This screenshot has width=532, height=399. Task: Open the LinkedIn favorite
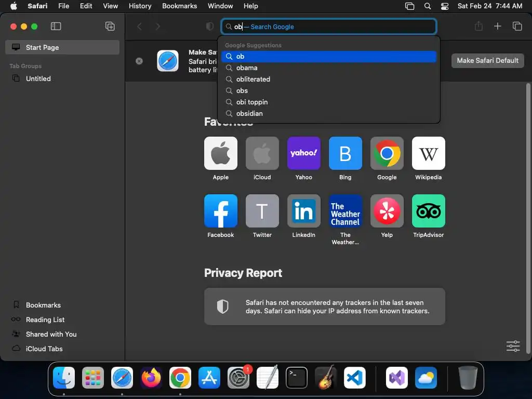click(x=303, y=211)
